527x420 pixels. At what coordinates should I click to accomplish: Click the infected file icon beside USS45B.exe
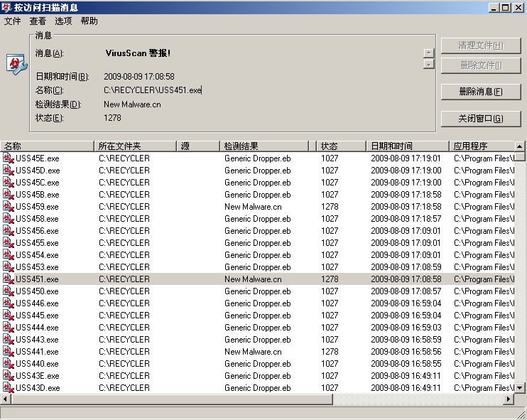[8, 194]
